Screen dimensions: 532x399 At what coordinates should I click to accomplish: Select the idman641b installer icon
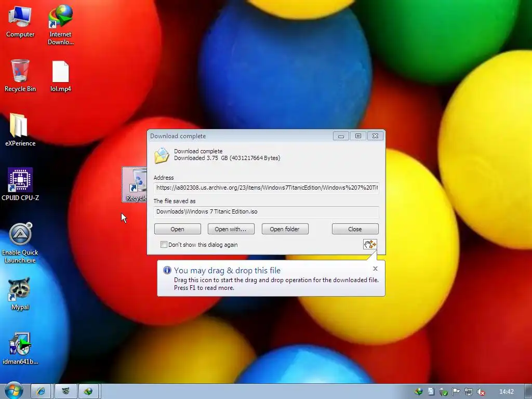pyautogui.click(x=20, y=349)
